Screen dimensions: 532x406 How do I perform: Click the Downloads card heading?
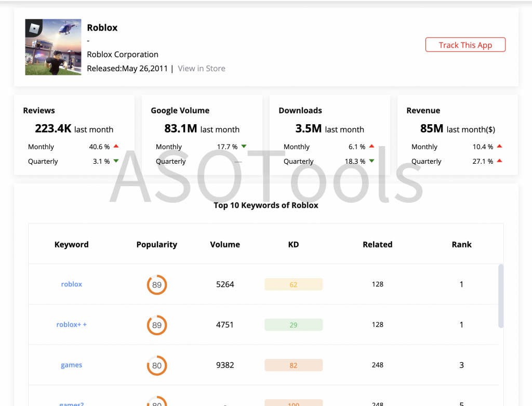point(300,110)
